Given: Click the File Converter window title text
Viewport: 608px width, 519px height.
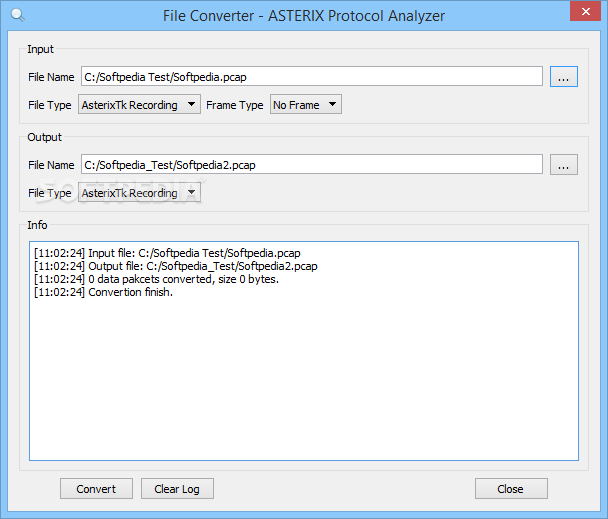Looking at the screenshot, I should 304,16.
